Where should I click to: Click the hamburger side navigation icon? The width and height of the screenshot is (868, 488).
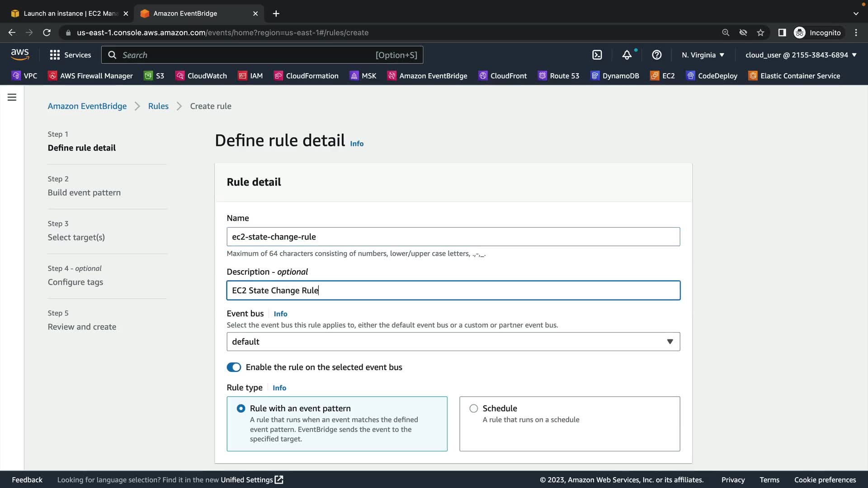12,97
